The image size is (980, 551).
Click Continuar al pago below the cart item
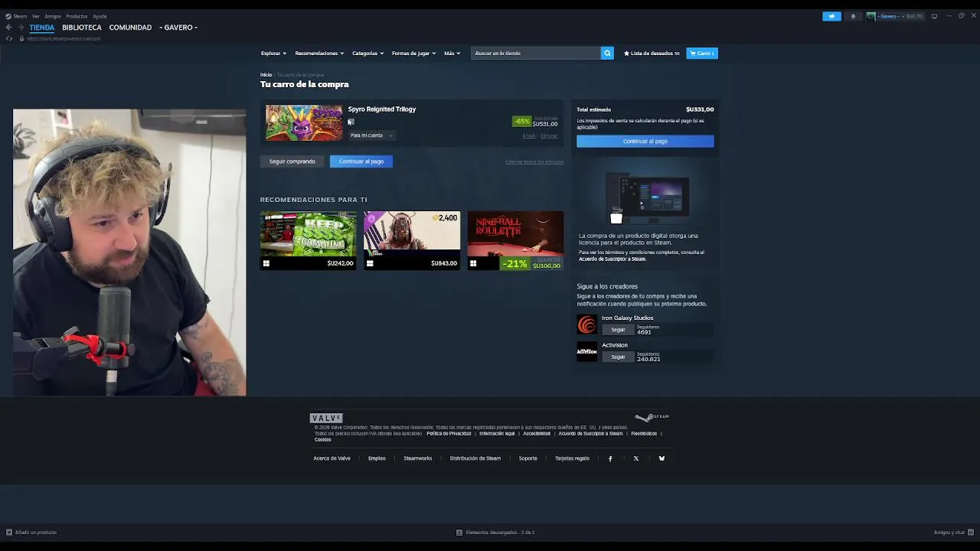coord(361,161)
